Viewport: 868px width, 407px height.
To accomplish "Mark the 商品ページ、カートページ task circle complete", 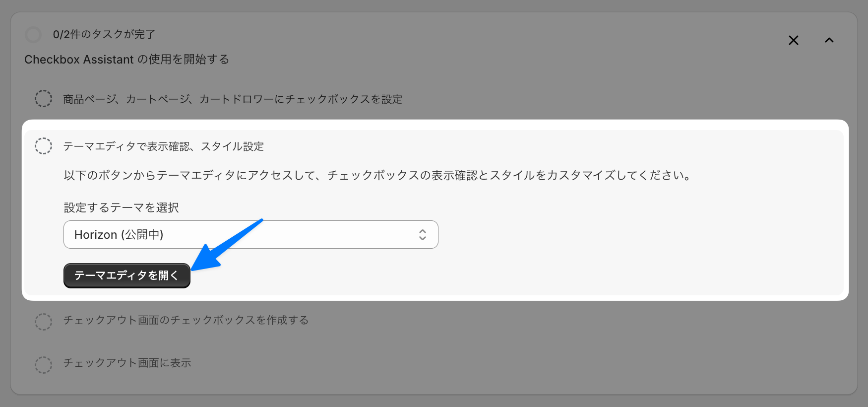I will 43,99.
